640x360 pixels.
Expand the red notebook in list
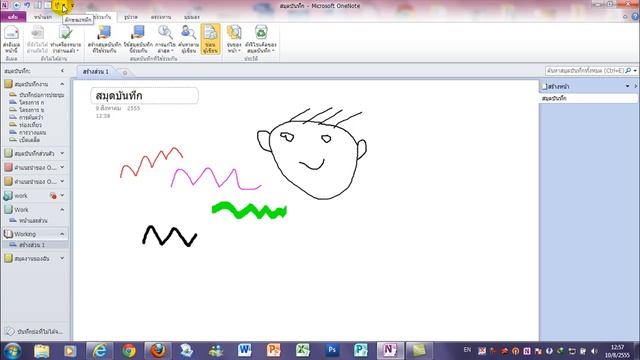click(x=62, y=167)
